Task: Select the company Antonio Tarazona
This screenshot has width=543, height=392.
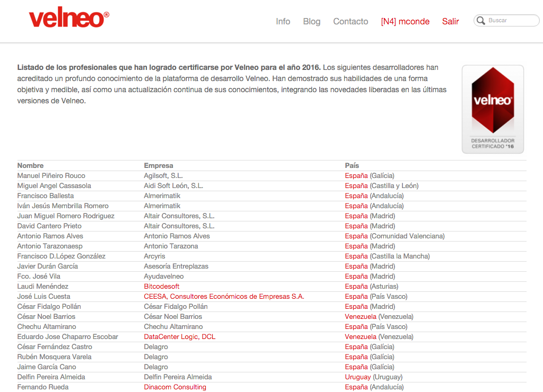Action: pos(171,246)
